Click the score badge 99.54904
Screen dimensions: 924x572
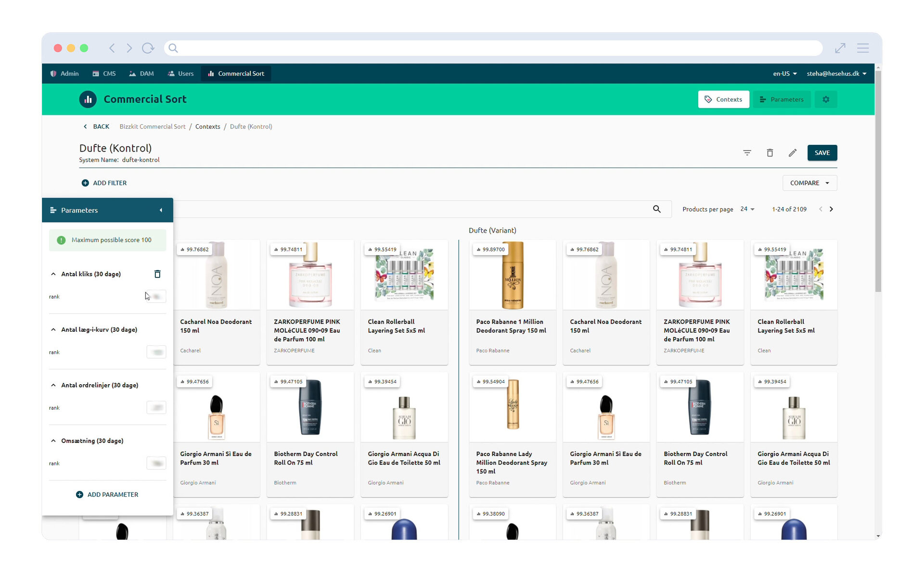point(491,382)
